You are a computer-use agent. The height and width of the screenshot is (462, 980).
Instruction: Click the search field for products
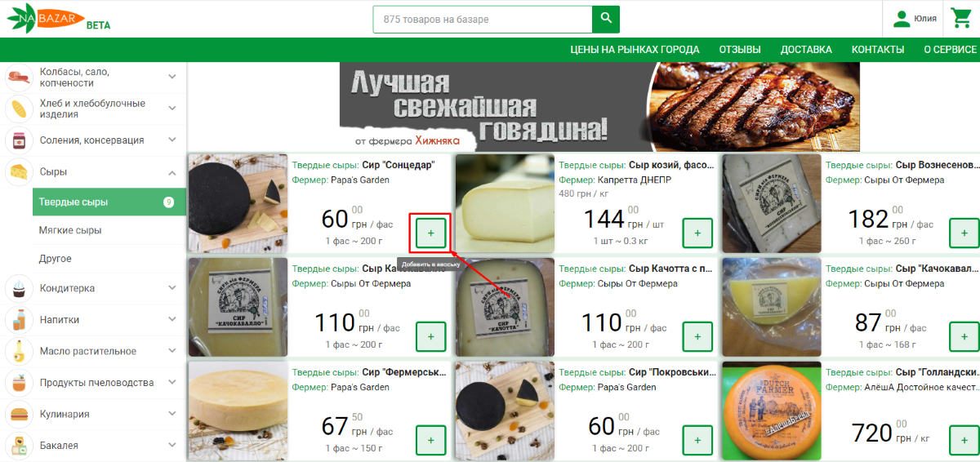coord(483,20)
